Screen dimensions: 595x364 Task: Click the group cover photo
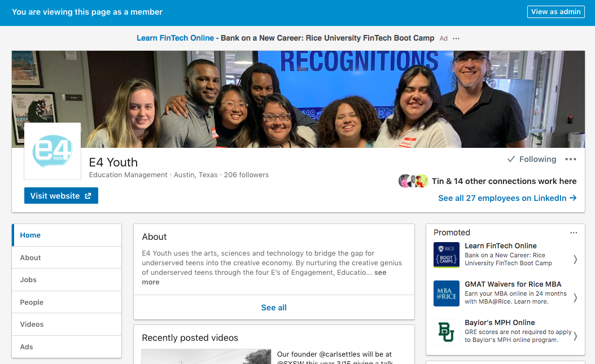(x=298, y=99)
